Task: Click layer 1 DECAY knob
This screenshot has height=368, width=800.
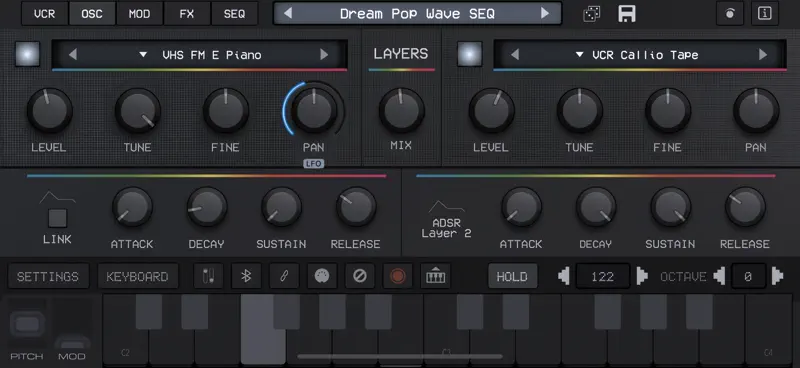Action: [x=207, y=207]
